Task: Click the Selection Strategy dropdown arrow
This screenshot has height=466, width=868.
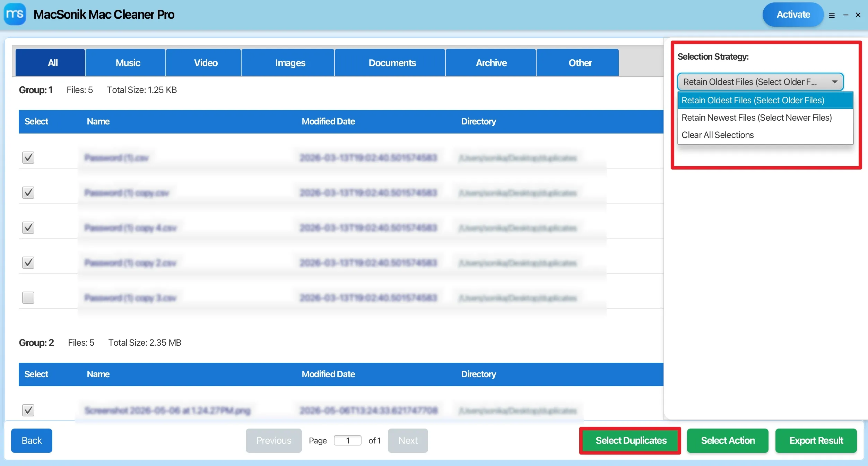Action: pos(834,82)
